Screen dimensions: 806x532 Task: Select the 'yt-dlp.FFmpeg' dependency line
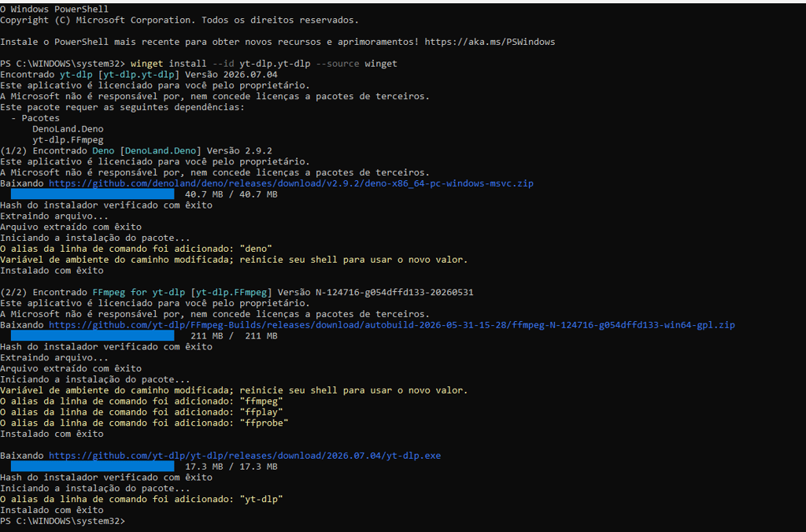tap(68, 140)
